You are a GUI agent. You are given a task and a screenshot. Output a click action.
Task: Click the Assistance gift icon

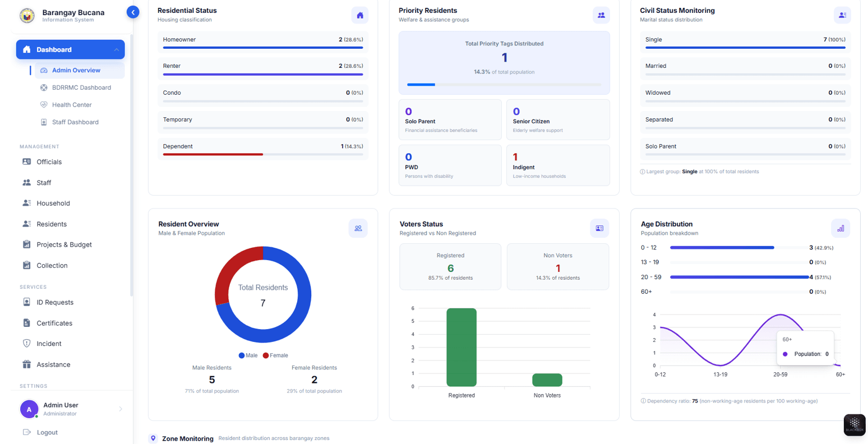pyautogui.click(x=26, y=364)
